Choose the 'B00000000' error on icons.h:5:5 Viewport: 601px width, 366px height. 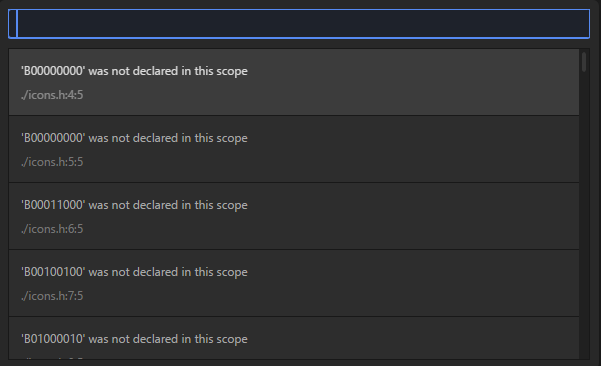pos(294,149)
